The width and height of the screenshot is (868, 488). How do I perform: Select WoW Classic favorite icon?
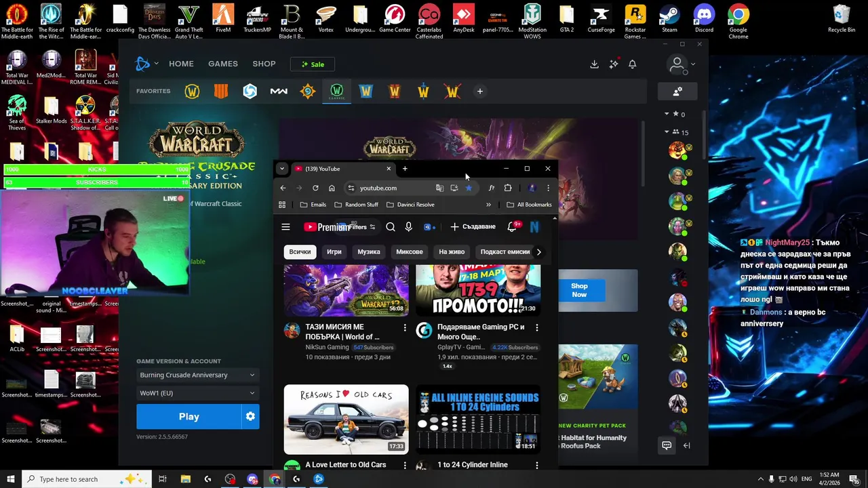(x=337, y=91)
